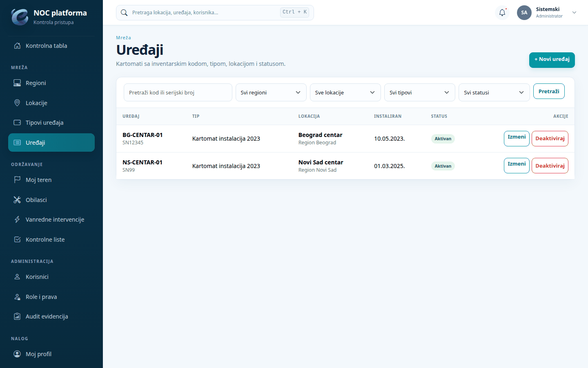Go to Kontrolna tabla menu item
Screen dimensions: 588x368
tap(51, 46)
